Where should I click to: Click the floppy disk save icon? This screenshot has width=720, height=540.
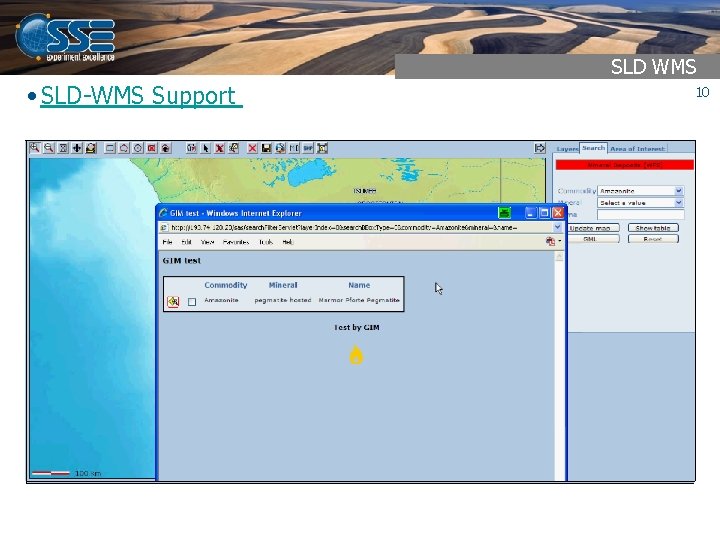266,148
